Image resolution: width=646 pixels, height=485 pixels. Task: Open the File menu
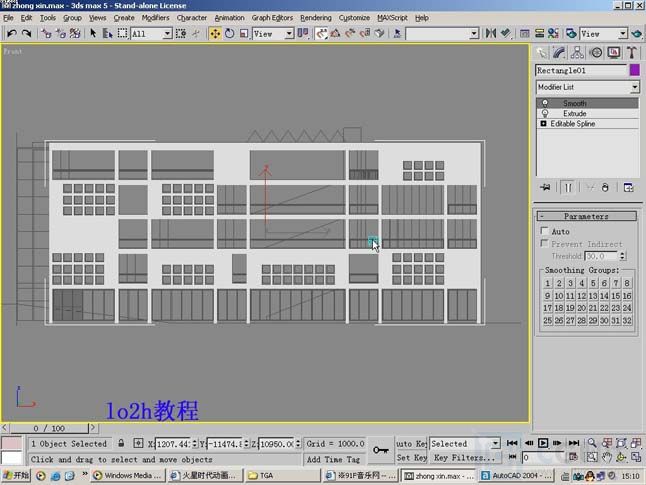click(x=8, y=18)
